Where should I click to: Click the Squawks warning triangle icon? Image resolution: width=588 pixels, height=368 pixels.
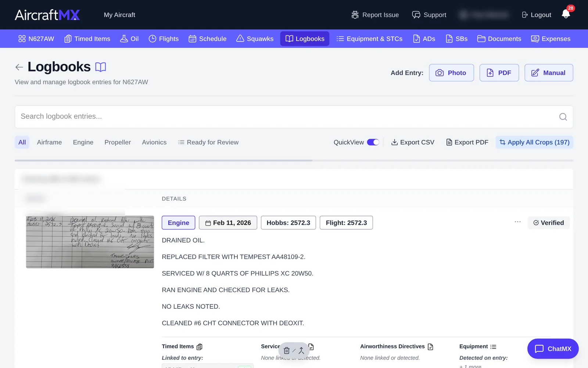click(x=240, y=39)
